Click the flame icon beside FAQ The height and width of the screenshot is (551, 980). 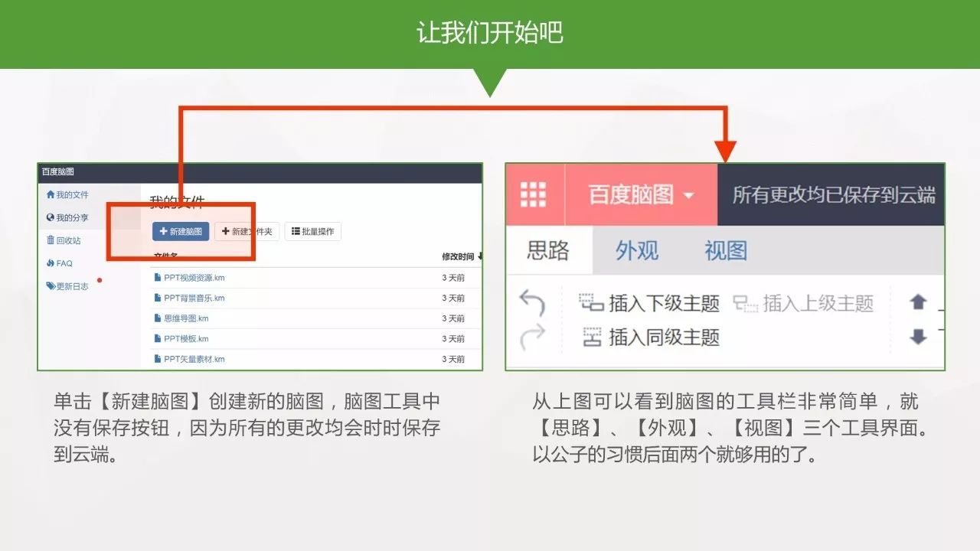tap(51, 263)
